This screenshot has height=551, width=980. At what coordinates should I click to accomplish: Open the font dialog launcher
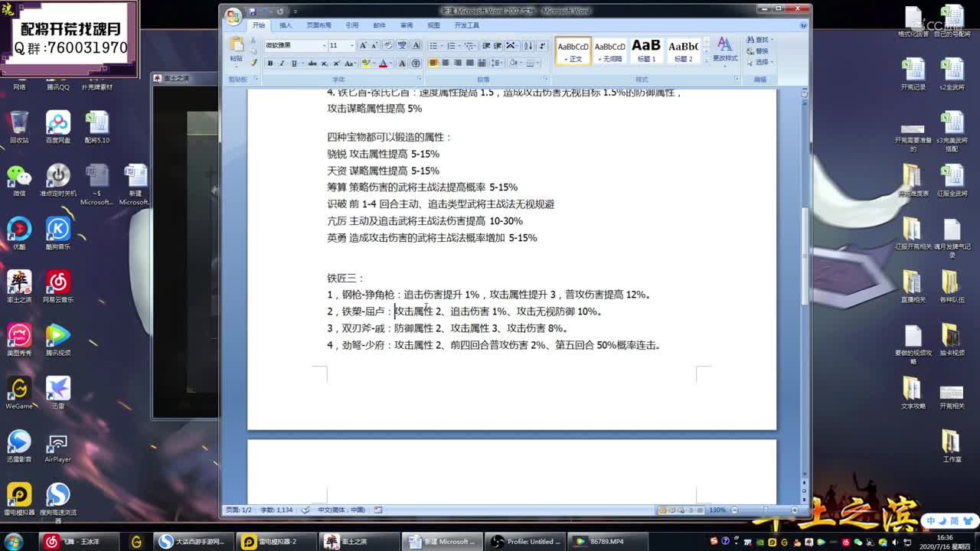pyautogui.click(x=419, y=78)
